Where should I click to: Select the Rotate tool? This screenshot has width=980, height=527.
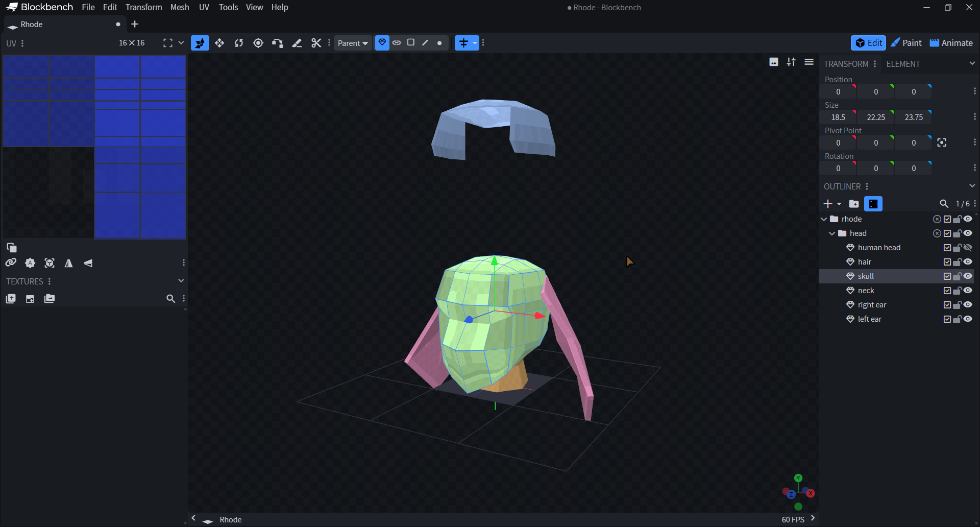239,43
